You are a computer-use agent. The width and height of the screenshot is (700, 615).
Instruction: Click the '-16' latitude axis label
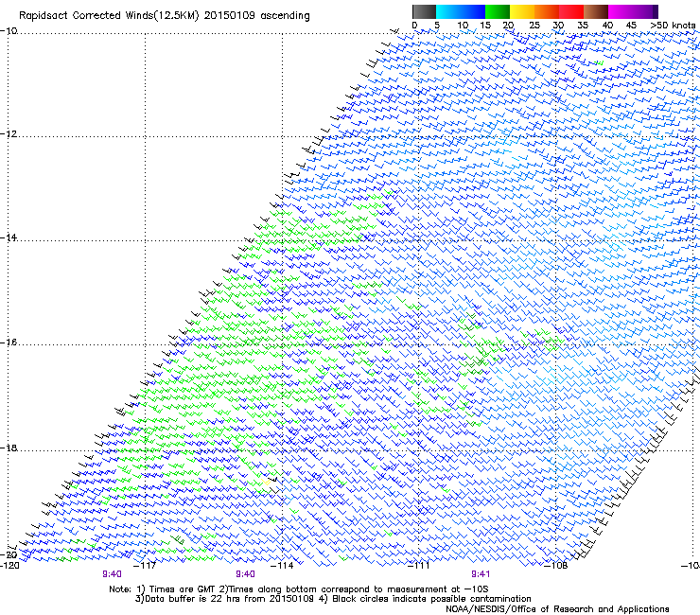point(9,343)
